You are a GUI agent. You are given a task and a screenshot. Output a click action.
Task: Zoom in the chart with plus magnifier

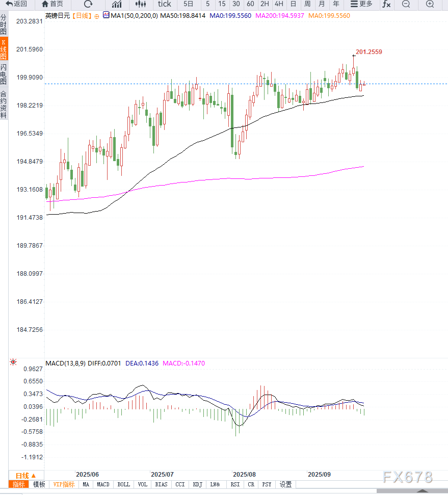[x=430, y=4]
